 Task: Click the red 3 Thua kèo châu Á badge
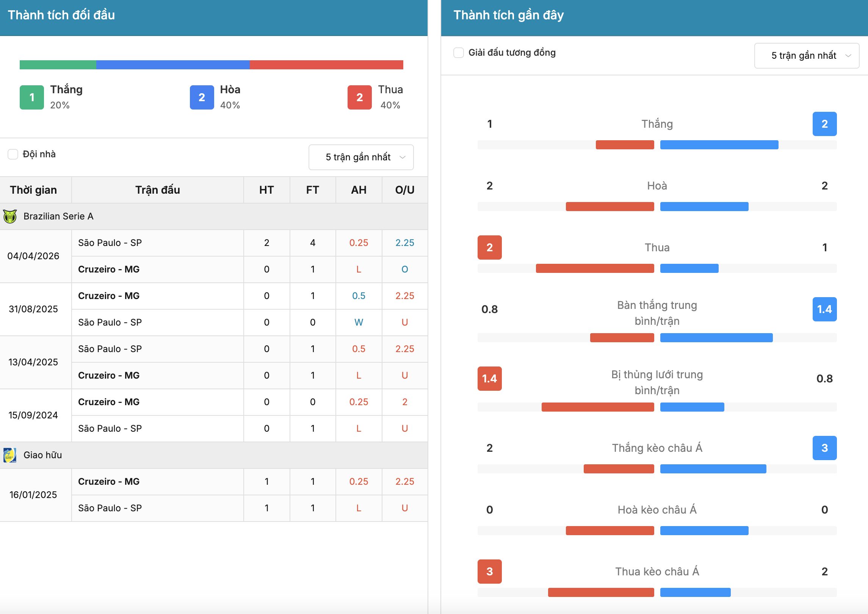pos(490,572)
